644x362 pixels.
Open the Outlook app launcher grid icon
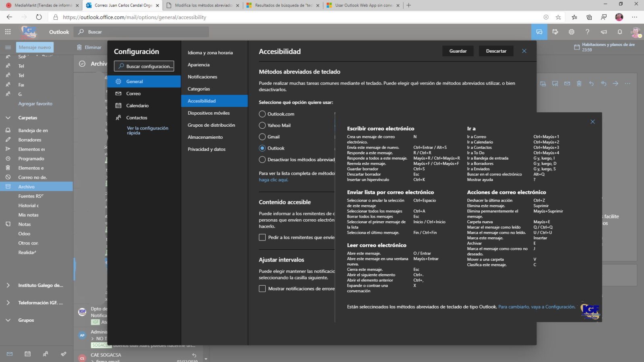pyautogui.click(x=8, y=32)
